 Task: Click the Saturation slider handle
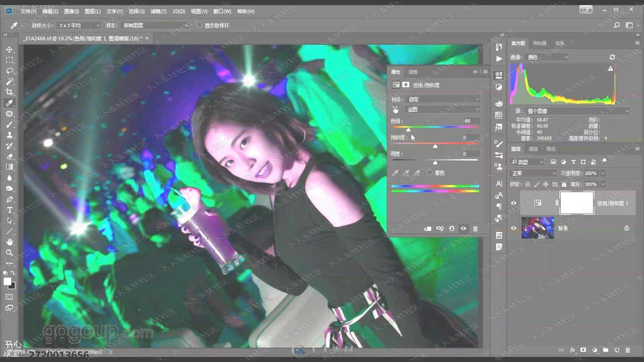point(435,146)
